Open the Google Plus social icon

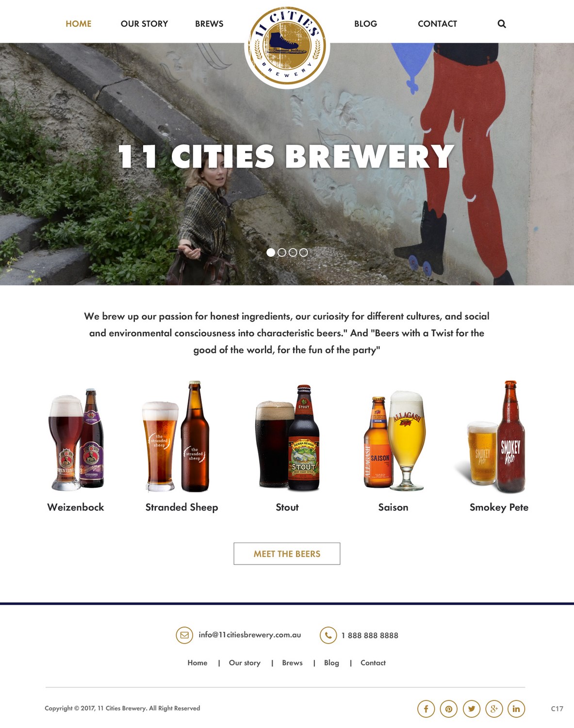494,709
